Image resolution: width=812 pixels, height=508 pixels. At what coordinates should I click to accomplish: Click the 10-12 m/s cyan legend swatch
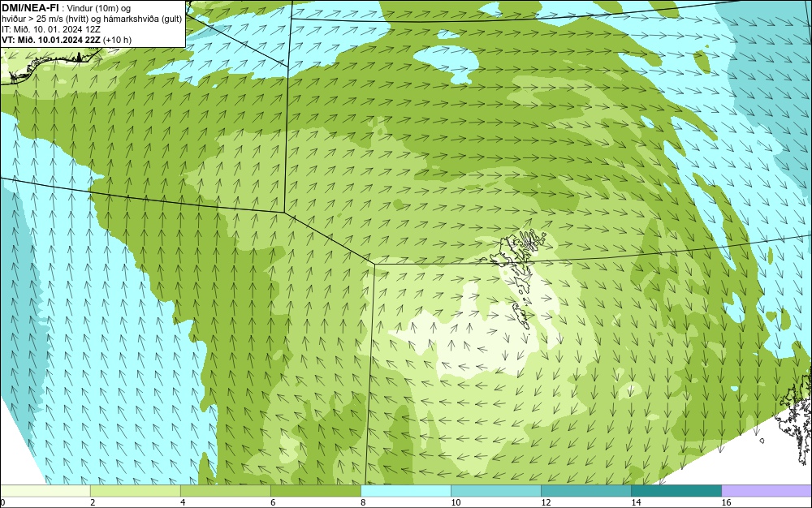pyautogui.click(x=495, y=491)
